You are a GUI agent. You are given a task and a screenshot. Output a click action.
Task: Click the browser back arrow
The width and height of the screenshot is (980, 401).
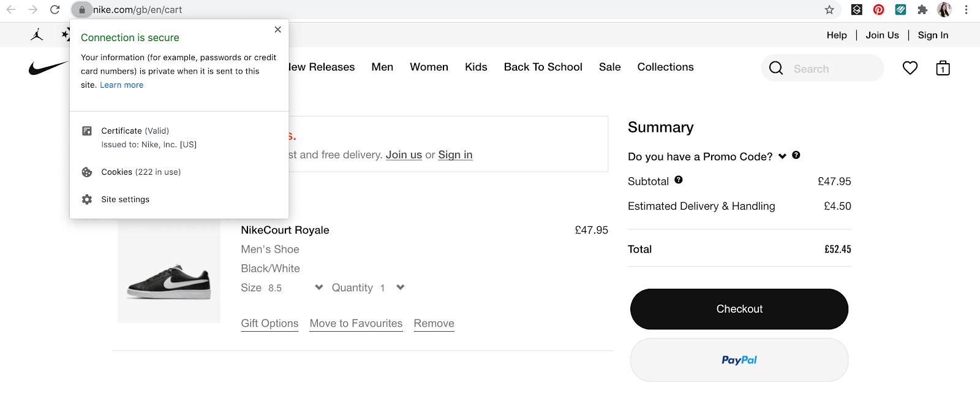[11, 10]
